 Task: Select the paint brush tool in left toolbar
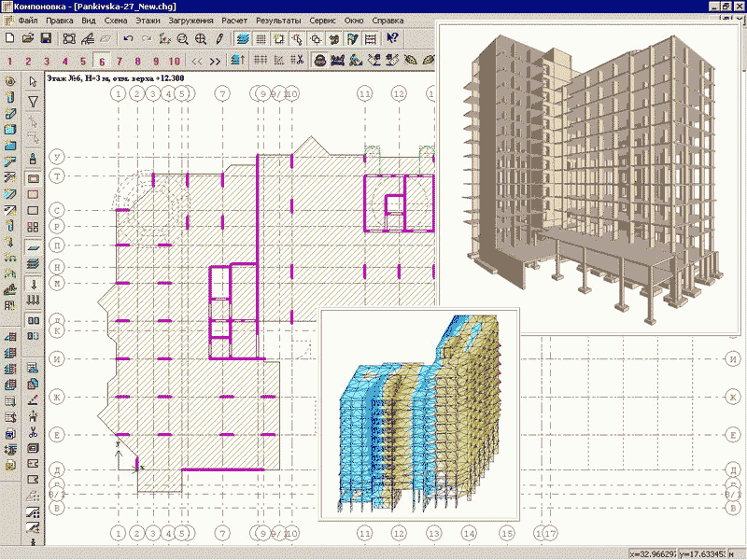pyautogui.click(x=33, y=159)
